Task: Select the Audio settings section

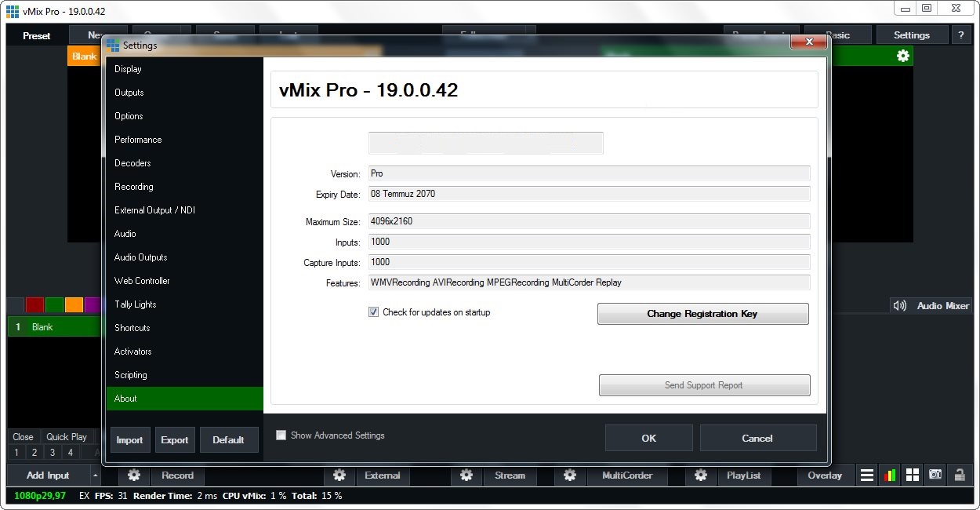Action: [x=185, y=234]
